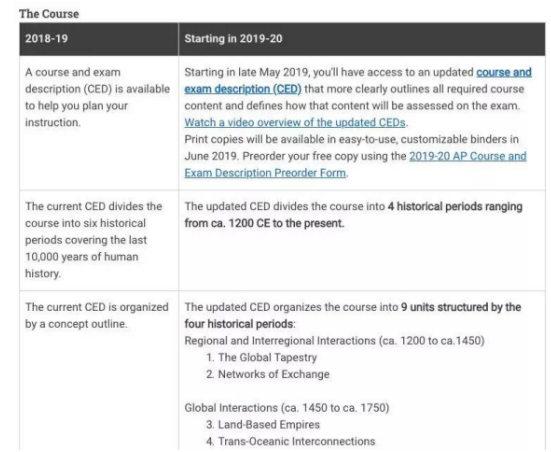Click the text 'from ca. 1200 CE to the present.'
Image resolution: width=551 pixels, height=452 pixels.
coord(264,224)
